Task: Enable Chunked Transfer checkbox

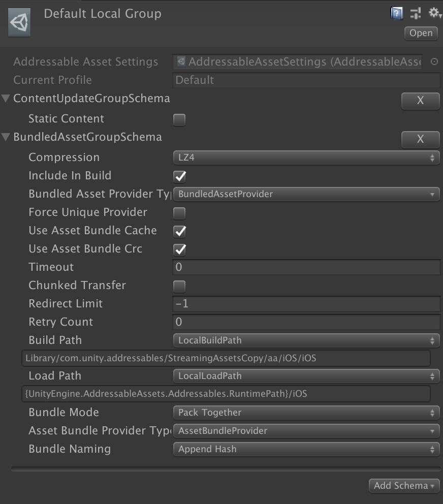Action: pos(179,287)
